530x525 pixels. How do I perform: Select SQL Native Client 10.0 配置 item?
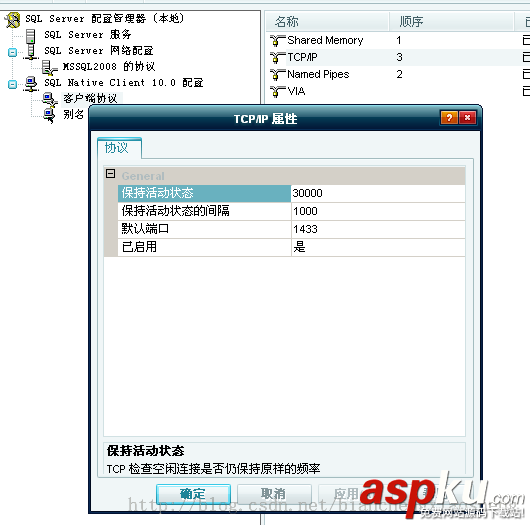coord(124,82)
